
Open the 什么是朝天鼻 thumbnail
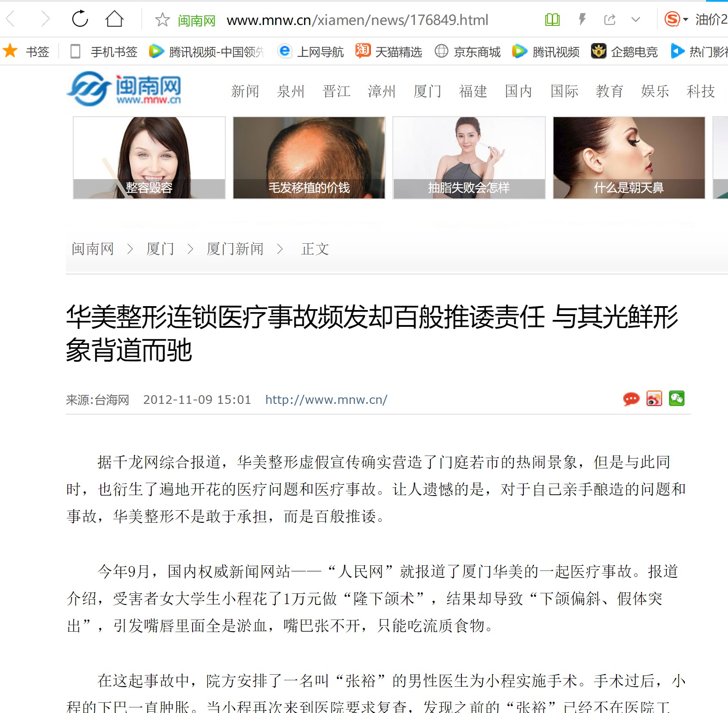click(629, 158)
